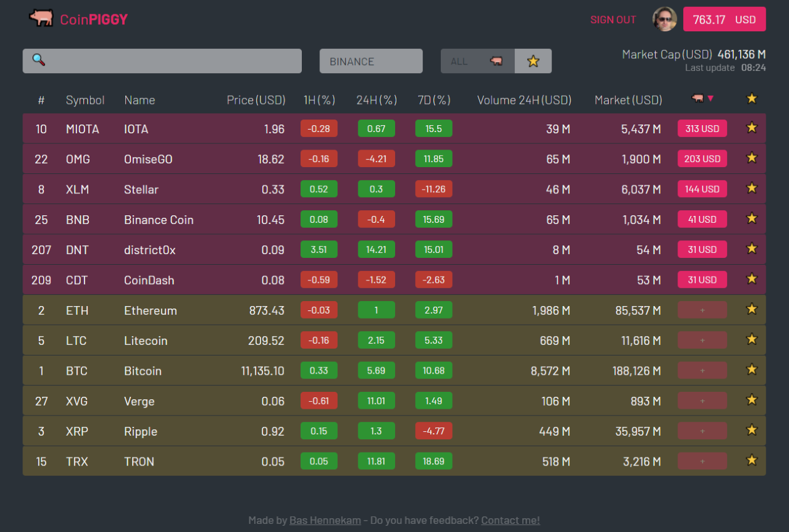
Task: Click the Verge 1H value -0.61
Action: [319, 401]
